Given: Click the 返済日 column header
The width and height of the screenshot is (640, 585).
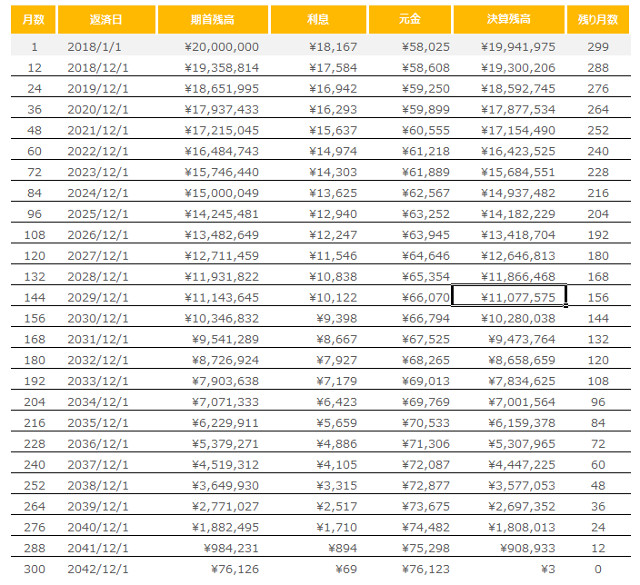Looking at the screenshot, I should tap(98, 20).
